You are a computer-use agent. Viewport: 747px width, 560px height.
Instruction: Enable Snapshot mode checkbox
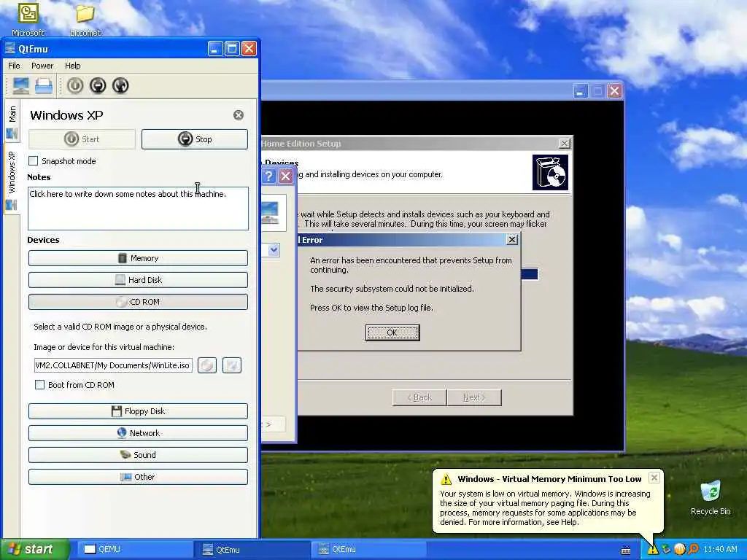[x=34, y=161]
